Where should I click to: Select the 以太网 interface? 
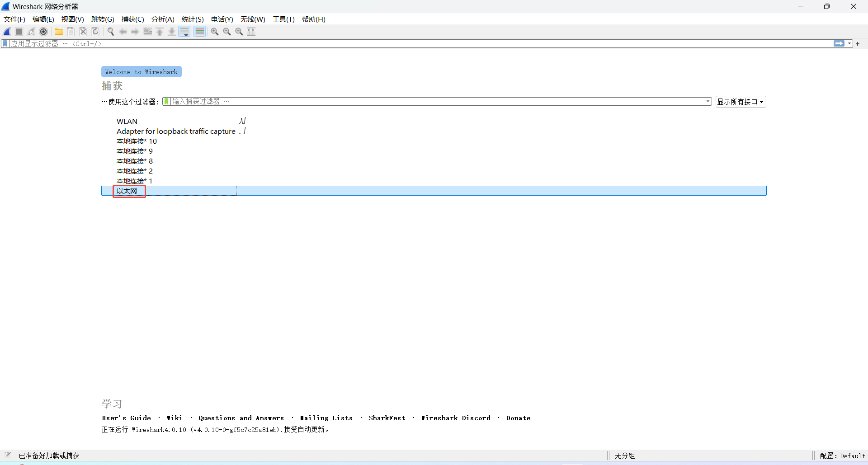point(434,191)
